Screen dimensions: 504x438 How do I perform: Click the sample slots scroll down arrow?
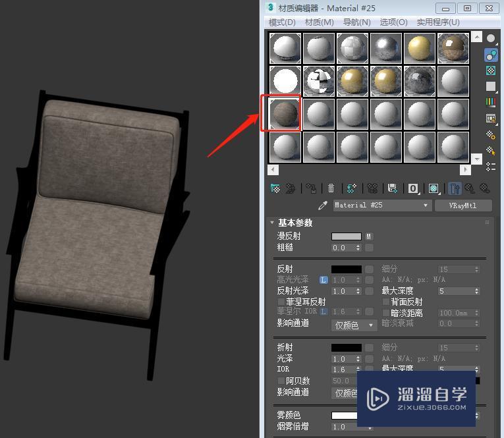point(477,159)
